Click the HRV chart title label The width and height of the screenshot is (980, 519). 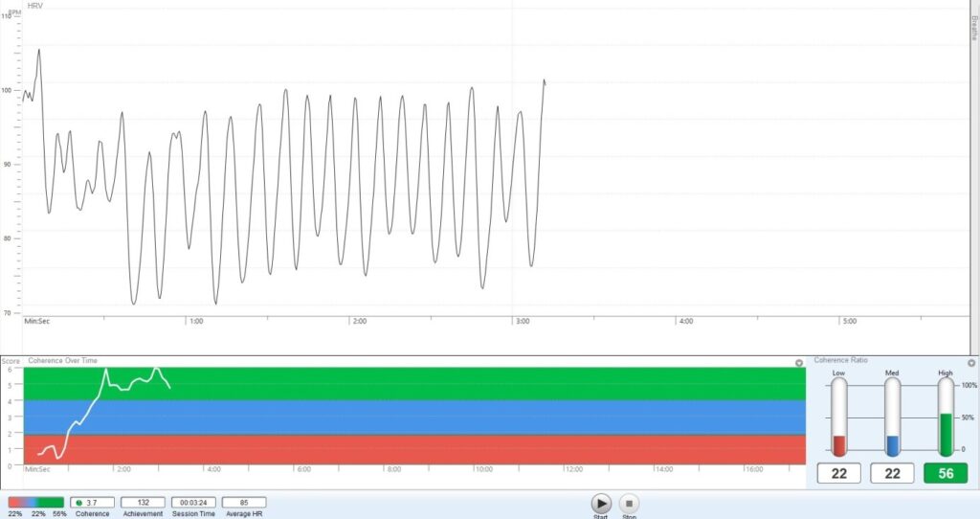[34, 6]
